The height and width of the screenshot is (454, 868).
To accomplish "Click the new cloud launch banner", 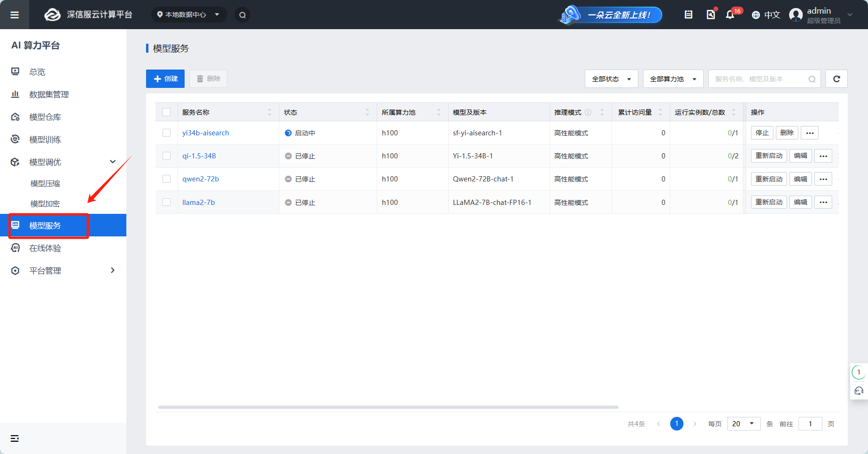I will pos(610,15).
